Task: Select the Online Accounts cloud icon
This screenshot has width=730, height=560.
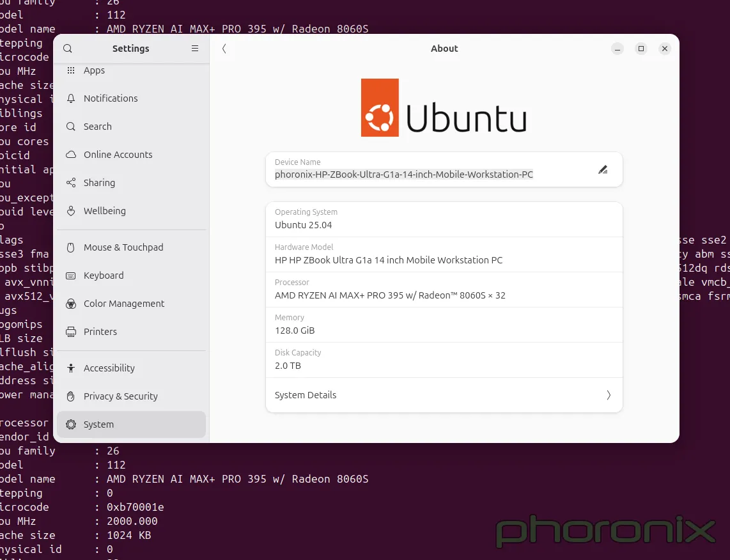Action: [70, 155]
